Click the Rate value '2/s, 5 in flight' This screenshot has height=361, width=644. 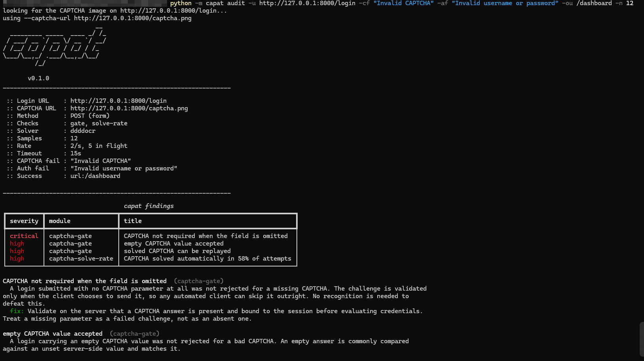[99, 146]
